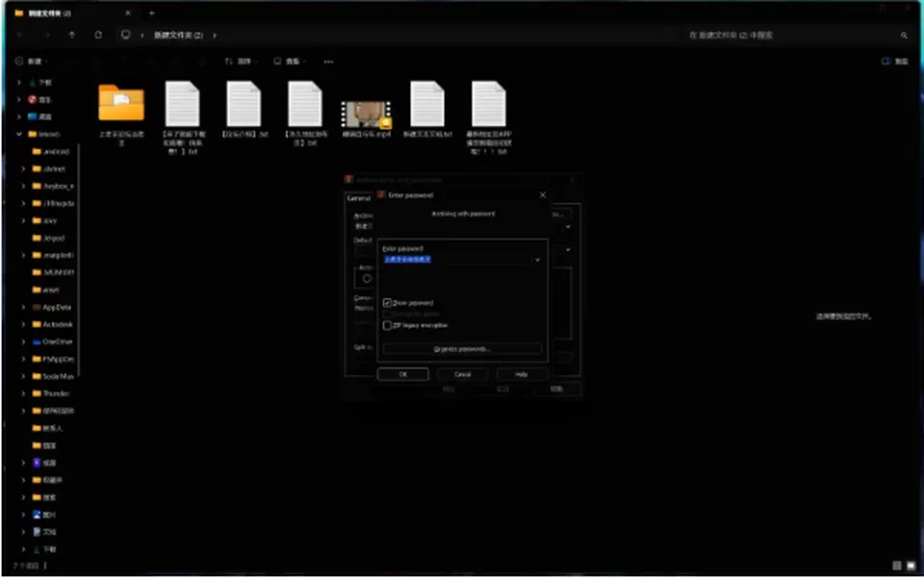
Task: Uncheck the Show password checkbox
Action: click(387, 303)
